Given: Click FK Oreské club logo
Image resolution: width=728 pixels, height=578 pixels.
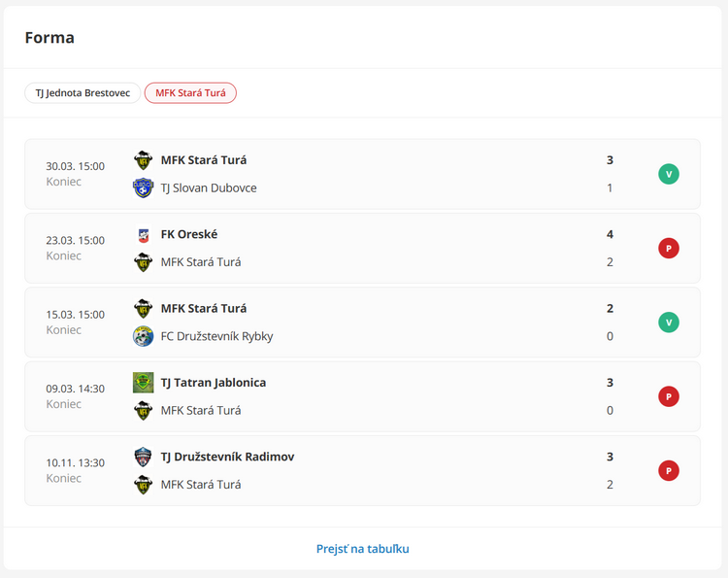Looking at the screenshot, I should [143, 235].
